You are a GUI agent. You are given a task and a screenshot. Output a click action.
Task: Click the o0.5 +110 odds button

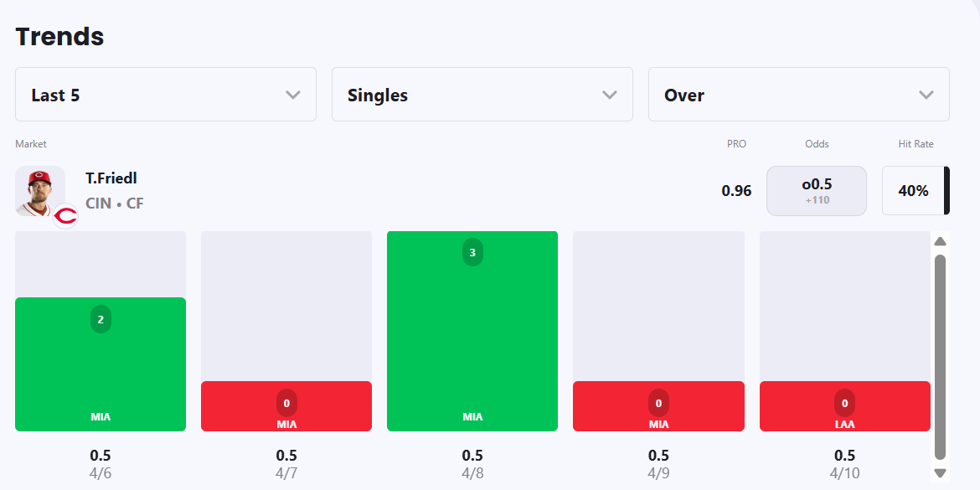click(817, 191)
